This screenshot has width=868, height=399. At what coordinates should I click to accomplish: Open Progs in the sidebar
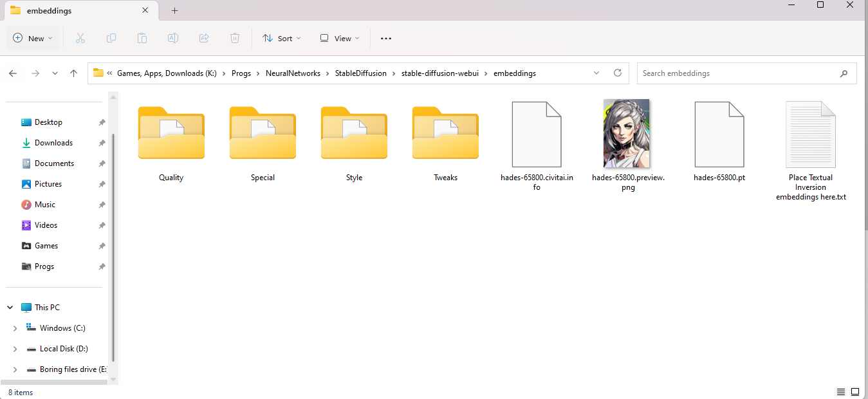pyautogui.click(x=44, y=266)
